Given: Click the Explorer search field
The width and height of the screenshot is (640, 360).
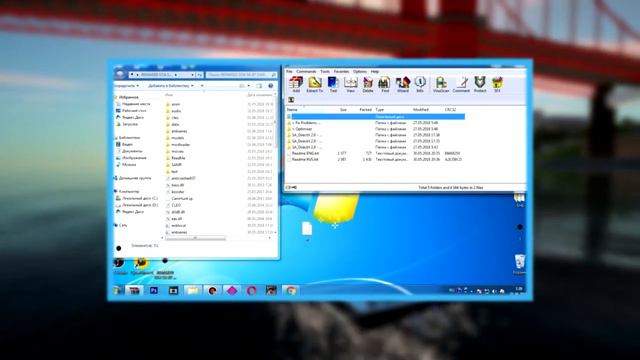Looking at the screenshot, I should 241,75.
